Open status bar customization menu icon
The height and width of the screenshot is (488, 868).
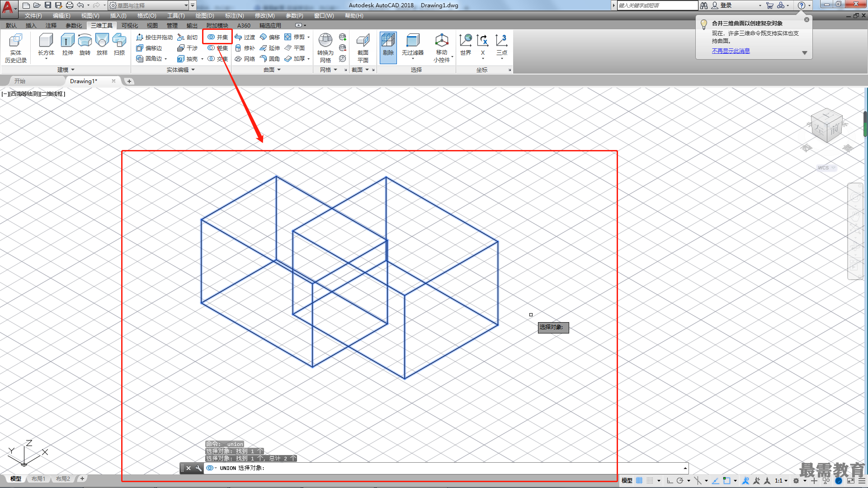click(x=862, y=480)
